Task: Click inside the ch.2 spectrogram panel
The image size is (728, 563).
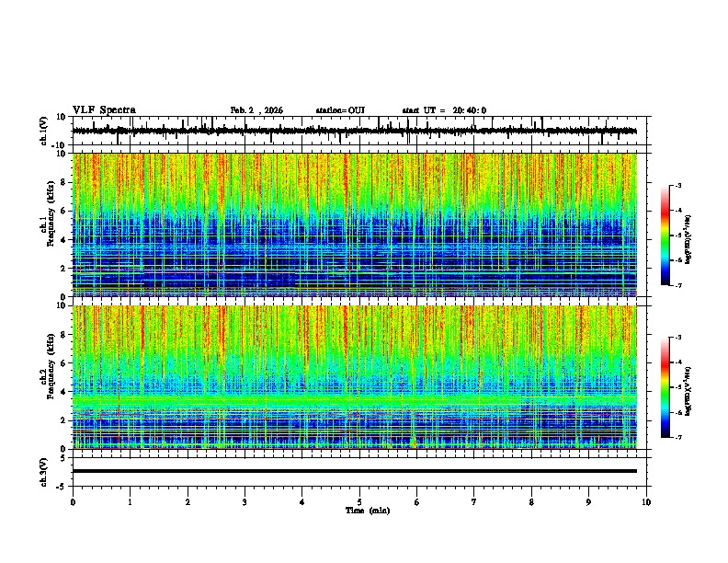Action: [x=355, y=377]
